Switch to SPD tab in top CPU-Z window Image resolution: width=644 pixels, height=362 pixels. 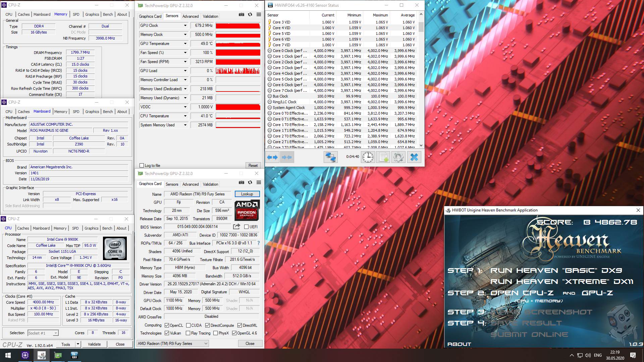[76, 14]
